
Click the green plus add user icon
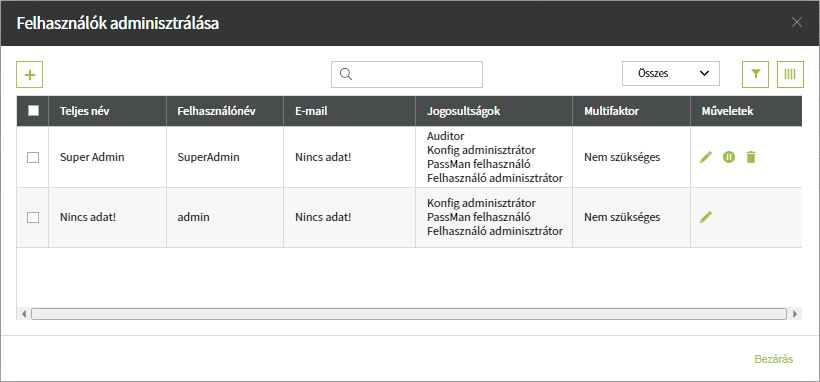(x=29, y=75)
